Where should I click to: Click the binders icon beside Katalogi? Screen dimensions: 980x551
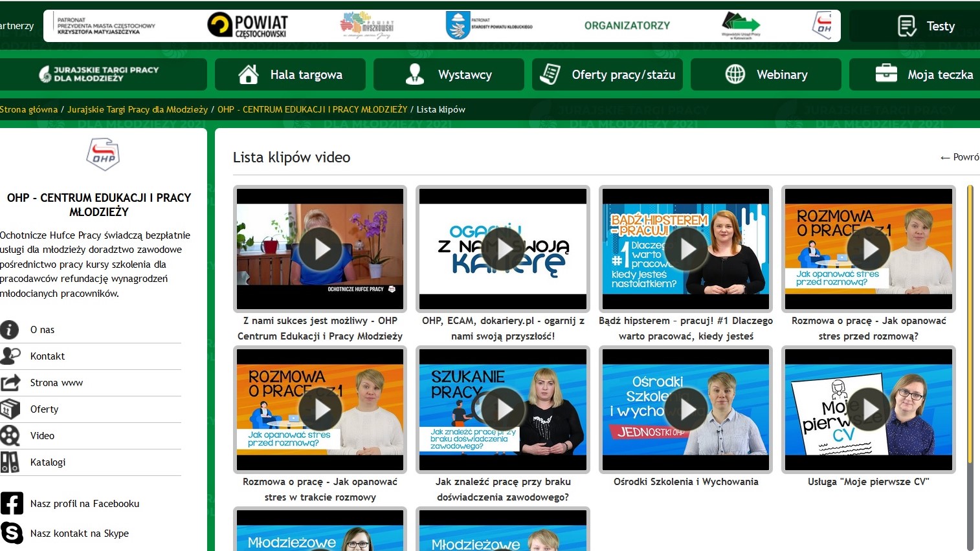(x=10, y=462)
